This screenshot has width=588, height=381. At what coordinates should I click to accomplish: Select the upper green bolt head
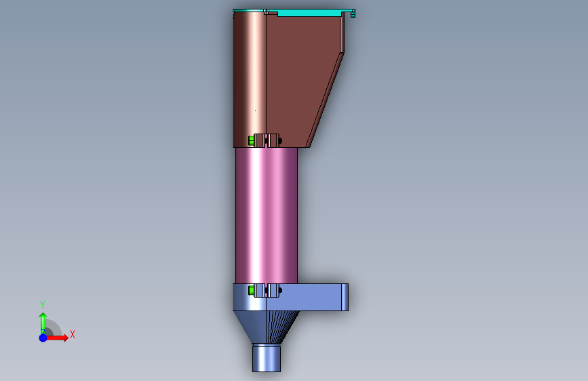click(251, 140)
